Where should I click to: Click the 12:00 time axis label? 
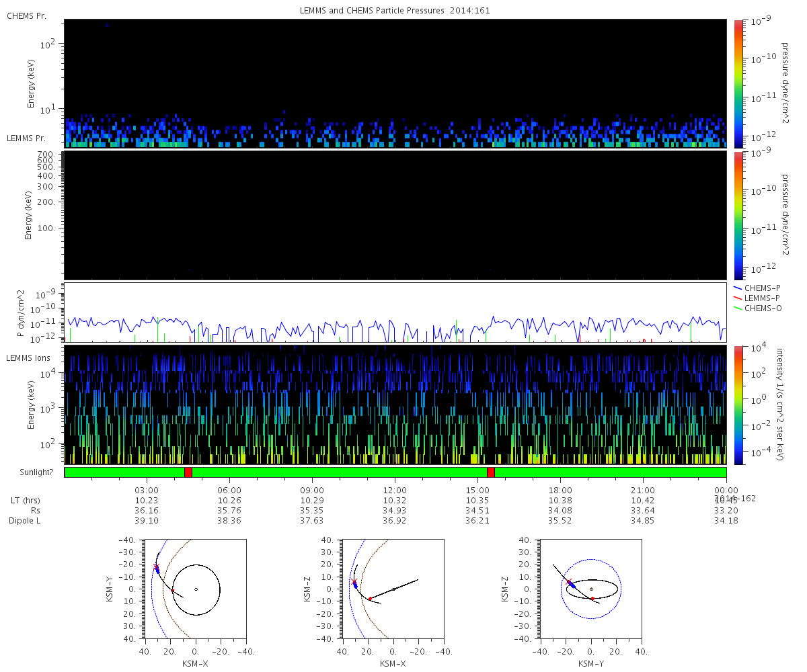coord(395,490)
